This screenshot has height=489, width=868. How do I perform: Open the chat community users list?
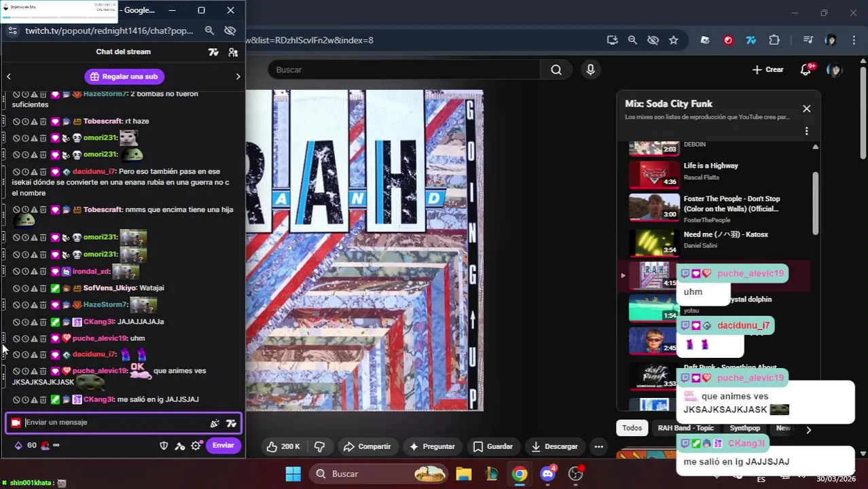point(233,52)
